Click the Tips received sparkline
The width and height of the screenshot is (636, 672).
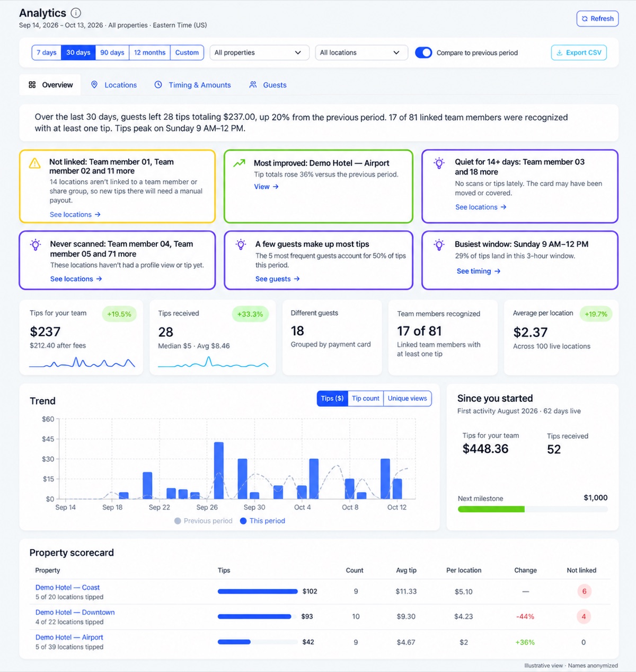tap(213, 362)
